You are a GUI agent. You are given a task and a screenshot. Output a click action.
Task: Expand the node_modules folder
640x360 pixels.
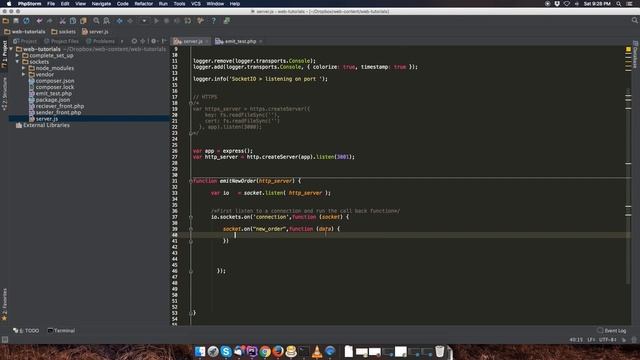[24, 68]
